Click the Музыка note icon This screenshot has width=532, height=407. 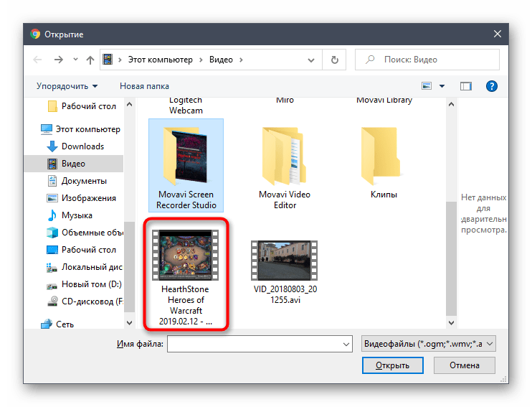(52, 215)
